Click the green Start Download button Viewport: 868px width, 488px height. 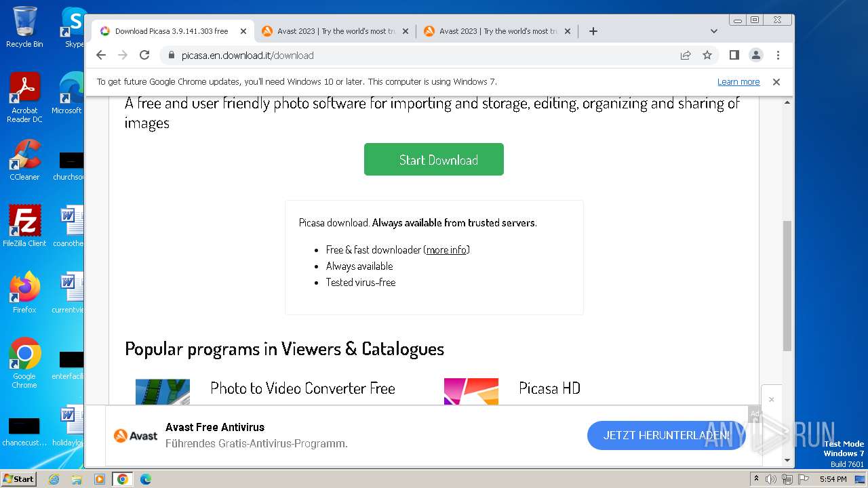click(x=434, y=159)
